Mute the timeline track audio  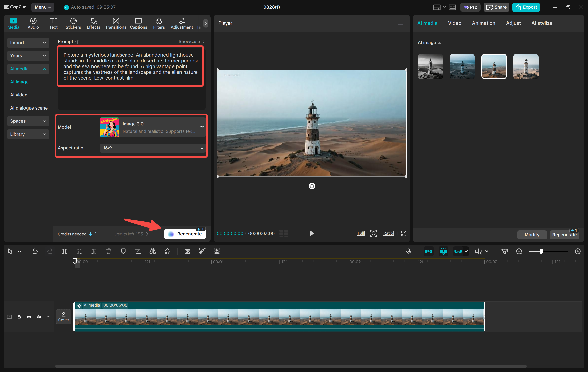pyautogui.click(x=39, y=317)
